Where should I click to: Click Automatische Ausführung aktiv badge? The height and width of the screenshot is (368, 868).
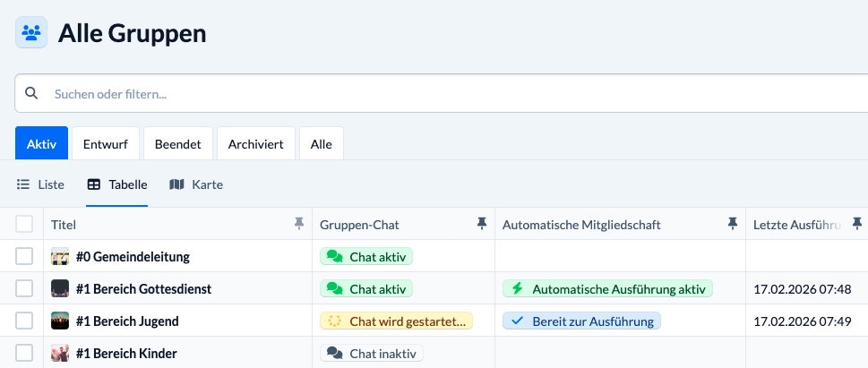click(x=607, y=289)
